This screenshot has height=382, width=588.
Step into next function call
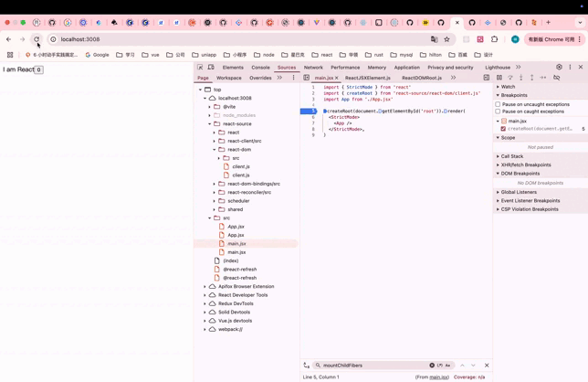[x=520, y=78]
